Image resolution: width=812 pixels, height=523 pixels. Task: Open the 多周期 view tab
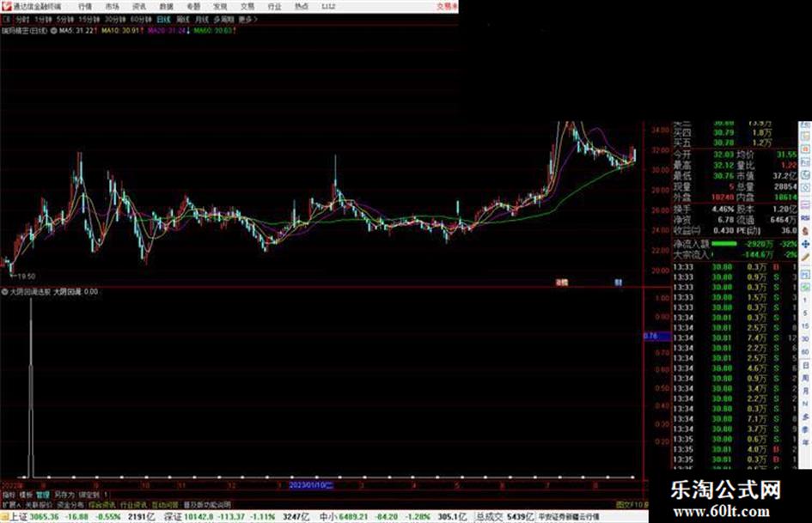pyautogui.click(x=223, y=19)
